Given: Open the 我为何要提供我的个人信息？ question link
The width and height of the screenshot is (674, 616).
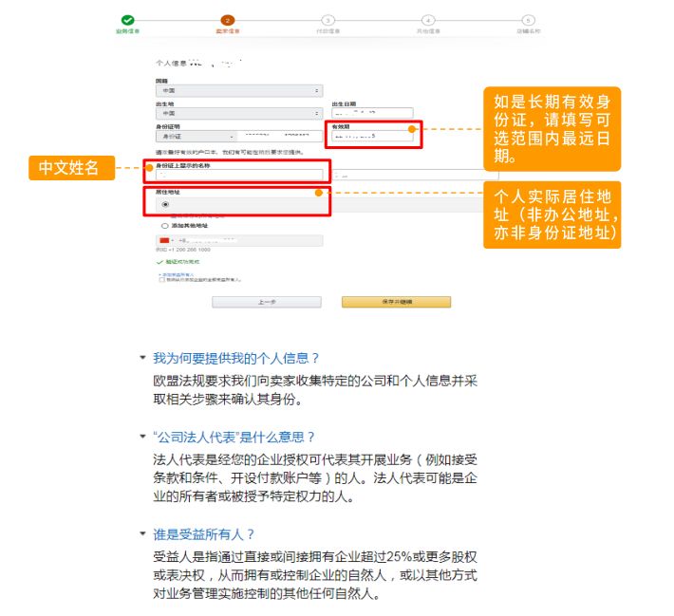Looking at the screenshot, I should tap(236, 358).
